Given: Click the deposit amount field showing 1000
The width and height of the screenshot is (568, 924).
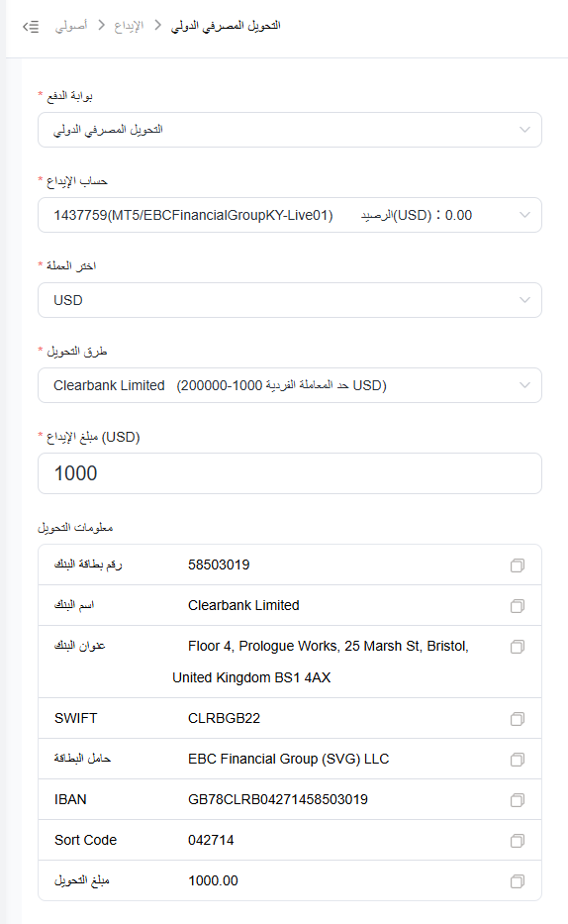Looking at the screenshot, I should tap(290, 473).
